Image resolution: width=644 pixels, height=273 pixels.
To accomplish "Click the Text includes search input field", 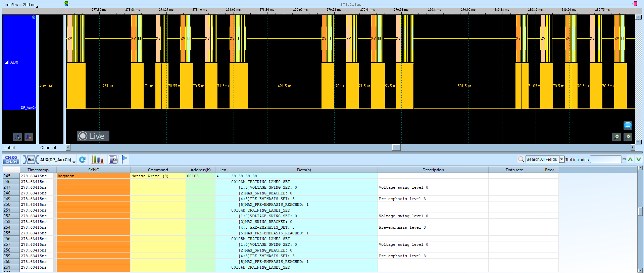I will (x=606, y=160).
